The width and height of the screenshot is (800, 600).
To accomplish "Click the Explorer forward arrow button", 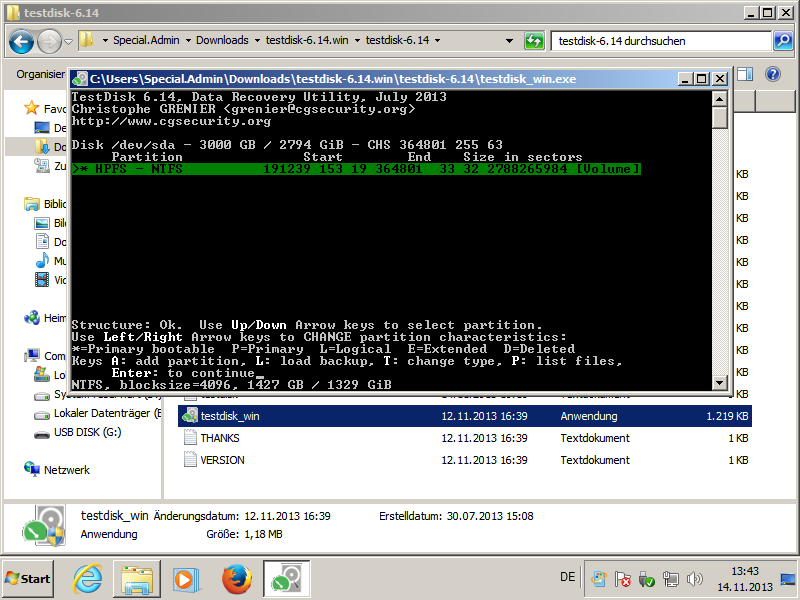I will click(49, 41).
